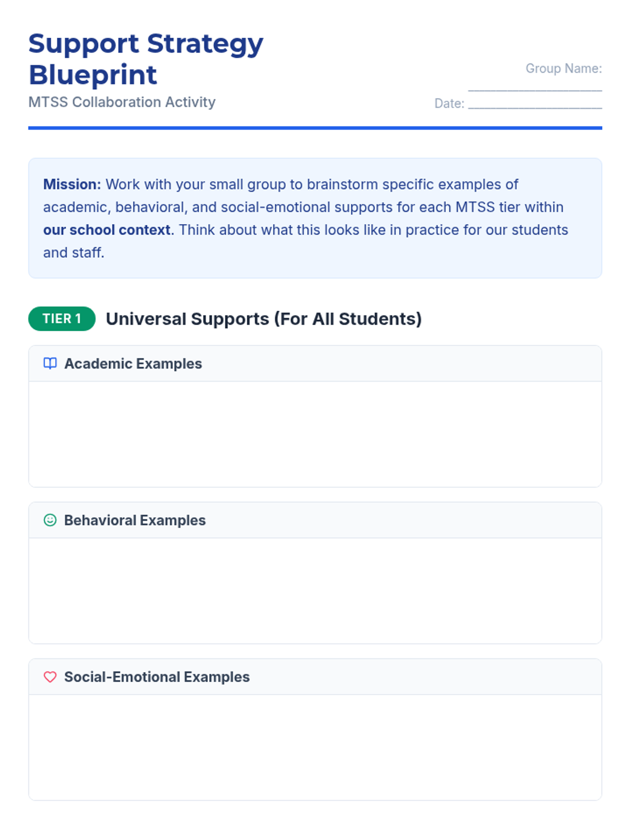Select the Social-Emotional Examples header text
This screenshot has width=630, height=840.
157,677
